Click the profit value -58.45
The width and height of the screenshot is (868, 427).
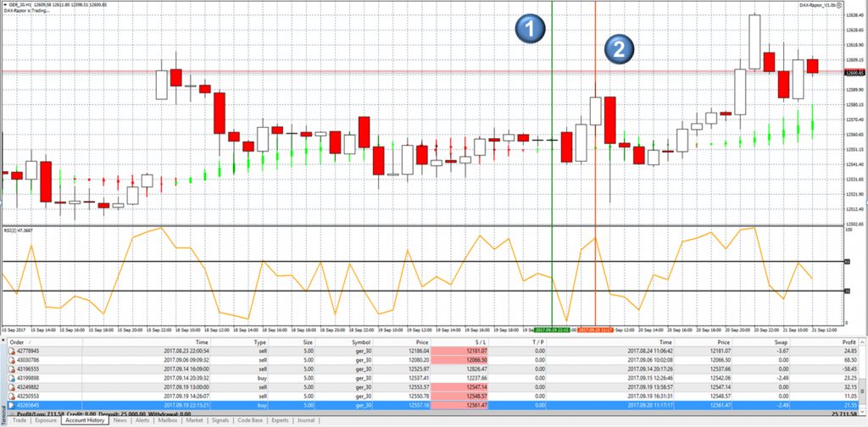click(x=849, y=369)
